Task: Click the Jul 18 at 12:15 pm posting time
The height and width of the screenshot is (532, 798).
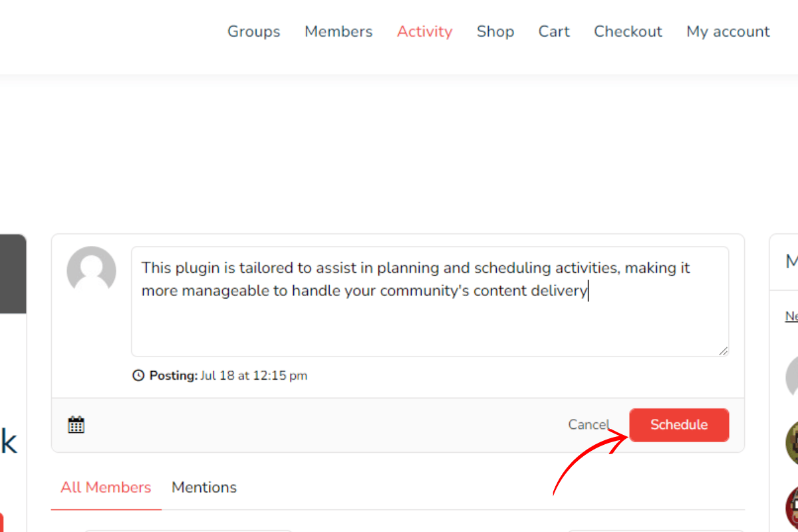Action: (253, 376)
